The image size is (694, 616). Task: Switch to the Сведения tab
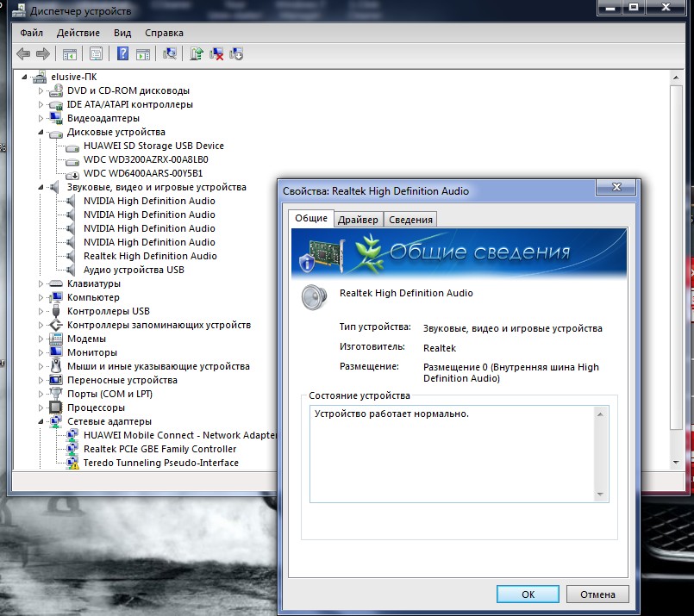click(410, 220)
